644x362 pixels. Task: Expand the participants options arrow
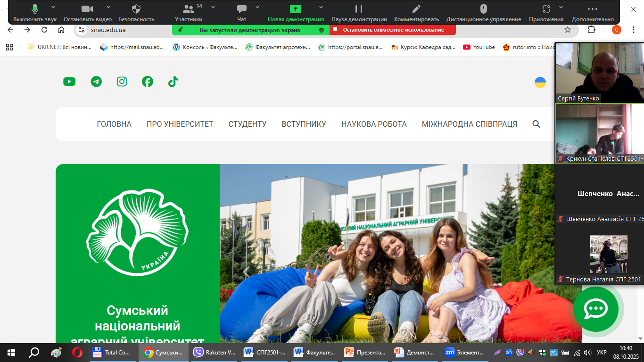tap(213, 7)
